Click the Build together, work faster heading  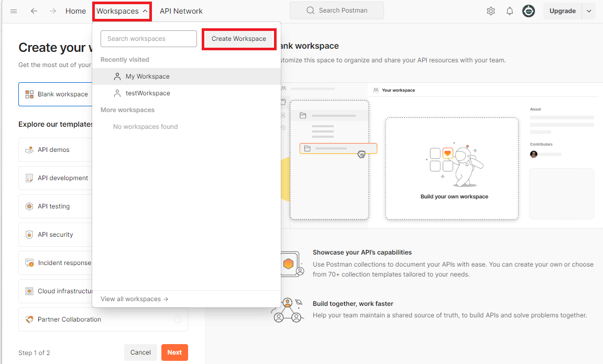(x=353, y=304)
